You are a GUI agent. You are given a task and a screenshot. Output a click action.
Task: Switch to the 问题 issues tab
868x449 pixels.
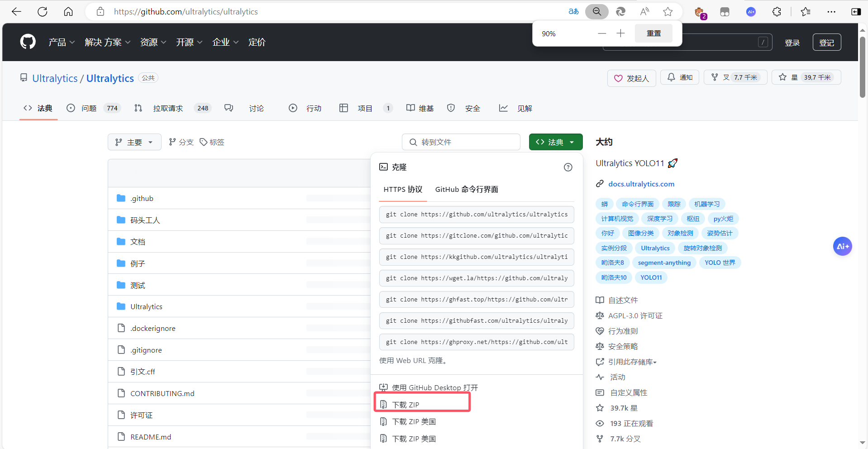click(93, 108)
